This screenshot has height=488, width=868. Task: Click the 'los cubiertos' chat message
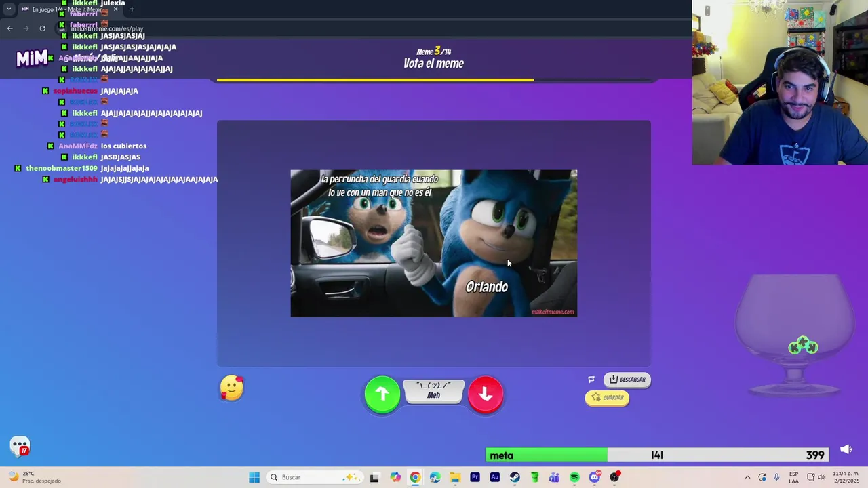pyautogui.click(x=123, y=146)
